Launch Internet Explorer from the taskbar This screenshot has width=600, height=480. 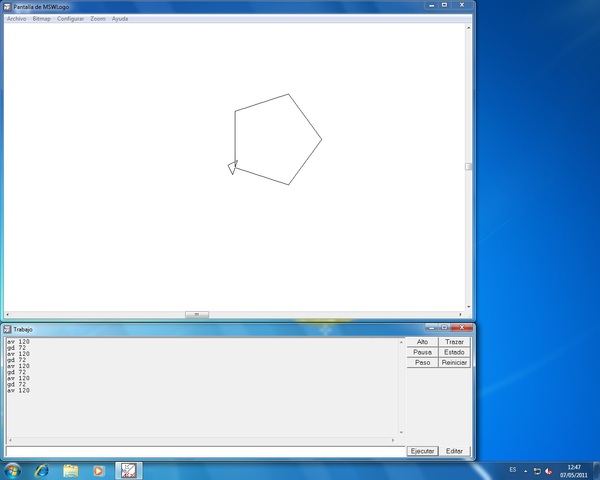(x=42, y=470)
